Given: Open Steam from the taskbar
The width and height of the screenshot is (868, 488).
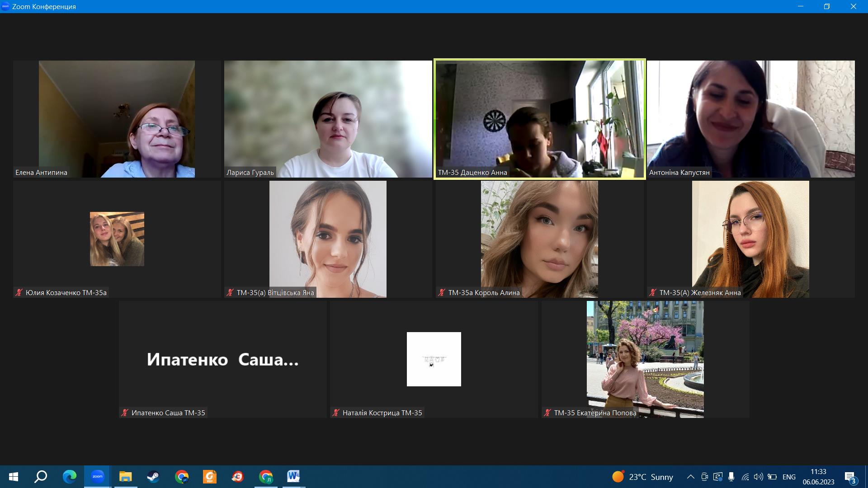Looking at the screenshot, I should pyautogui.click(x=153, y=477).
